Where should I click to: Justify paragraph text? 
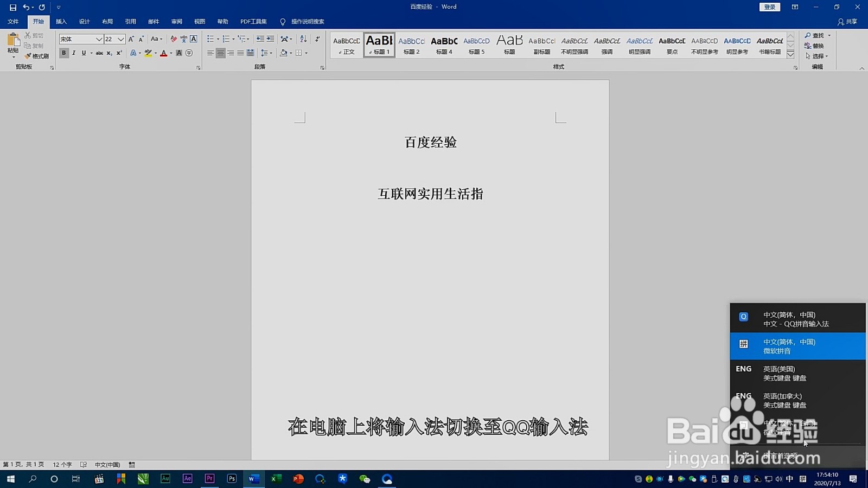pyautogui.click(x=240, y=53)
